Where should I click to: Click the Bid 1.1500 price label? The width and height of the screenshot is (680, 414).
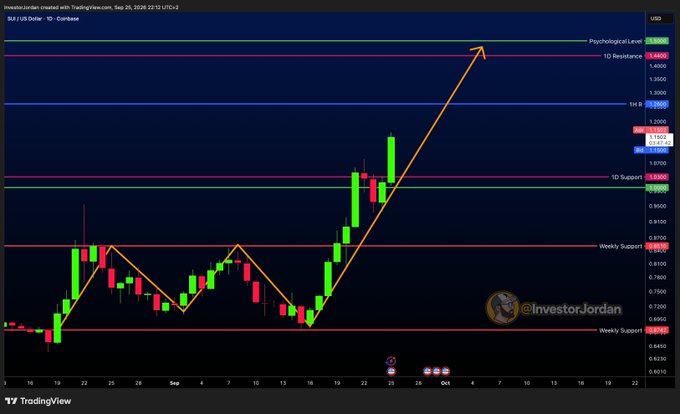point(651,150)
